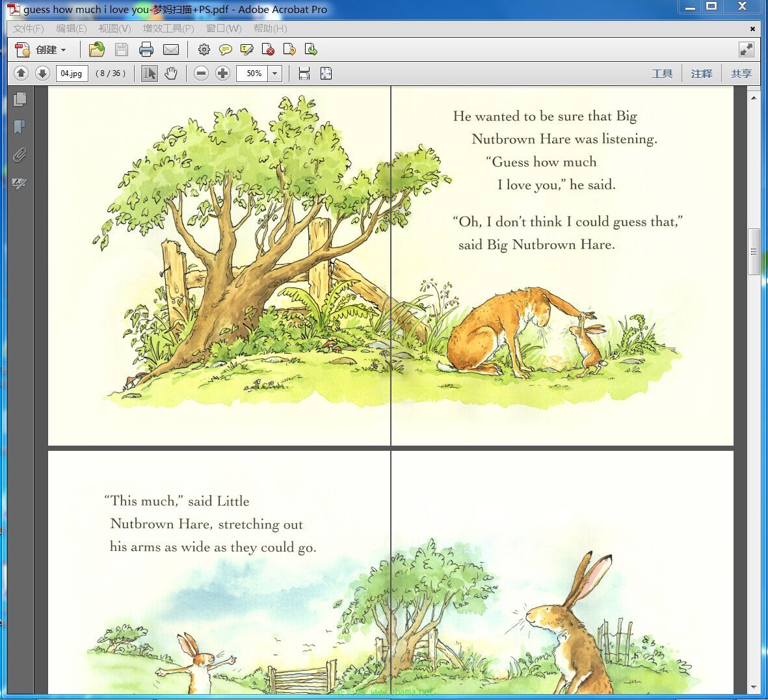Click the page number field showing 04.jpg

tap(72, 74)
